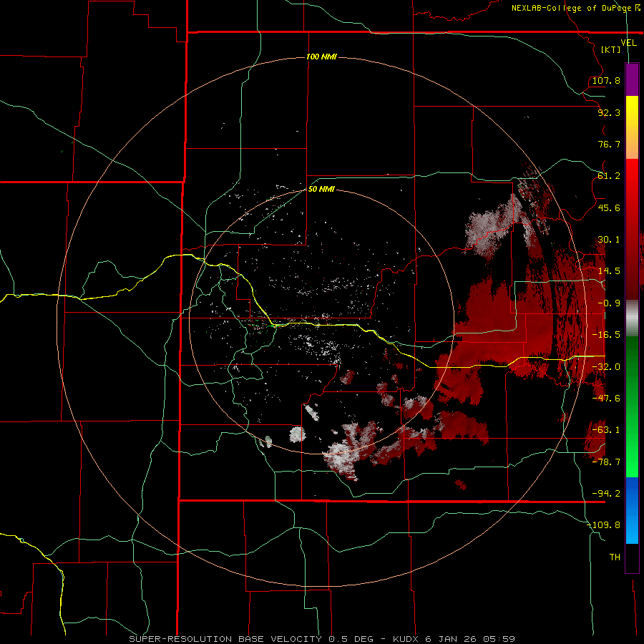Click the -47.6 velocity scale value

coord(606,399)
